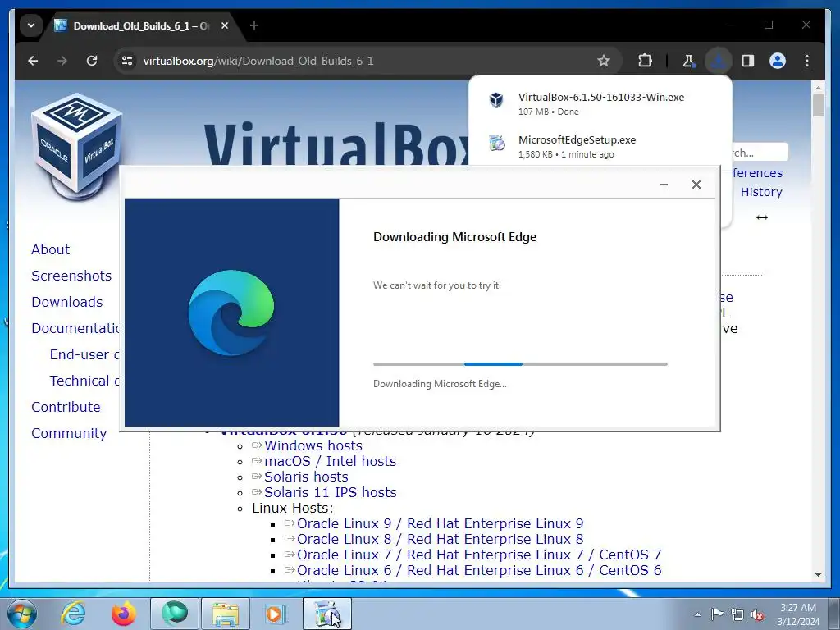This screenshot has height=630, width=840.
Task: Open the muted volume tray icon
Action: coord(757,614)
